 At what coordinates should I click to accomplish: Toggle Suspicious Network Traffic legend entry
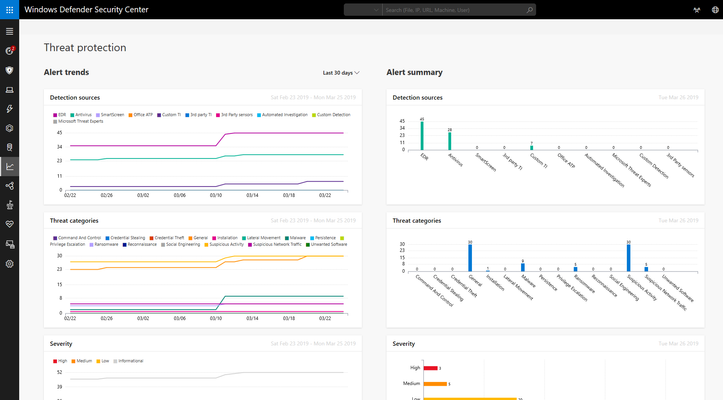coord(275,245)
